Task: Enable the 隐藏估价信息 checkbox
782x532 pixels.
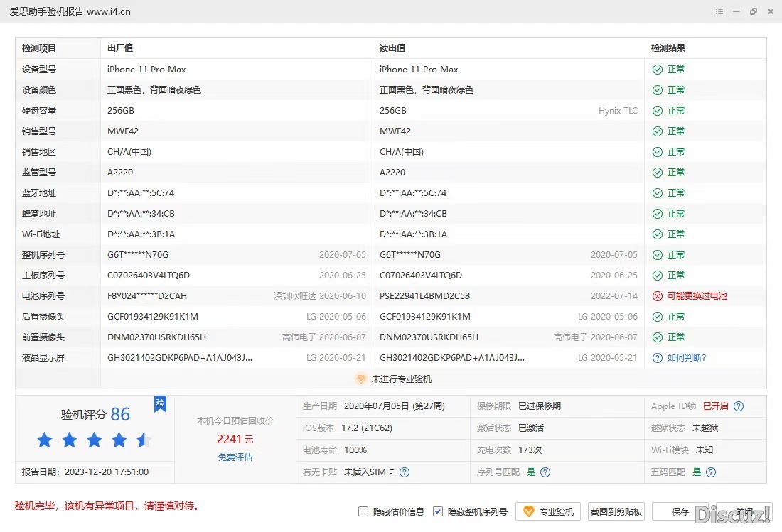Action: (x=363, y=511)
